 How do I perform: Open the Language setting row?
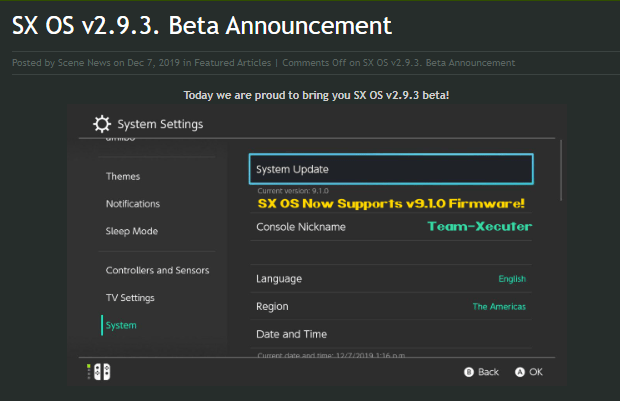pyautogui.click(x=391, y=279)
